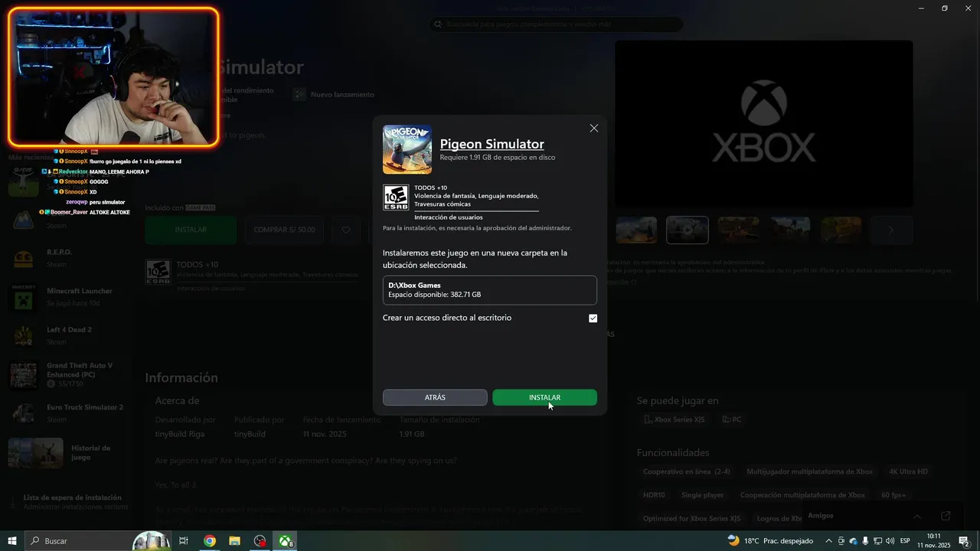
Task: Open Historial de juego
Action: [69, 453]
